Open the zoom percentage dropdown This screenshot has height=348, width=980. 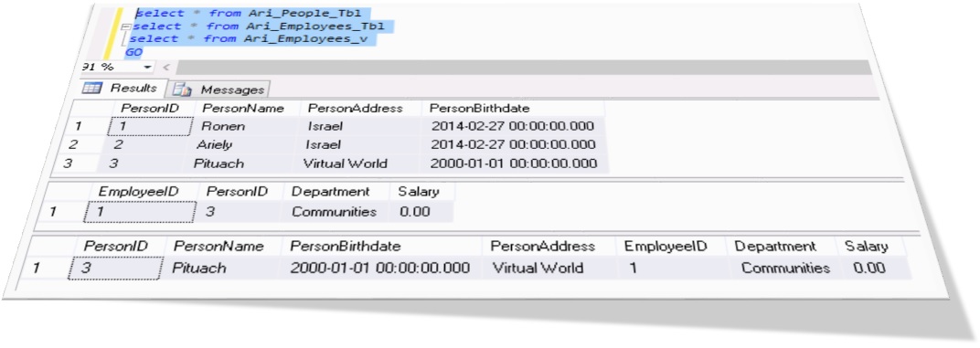(147, 67)
